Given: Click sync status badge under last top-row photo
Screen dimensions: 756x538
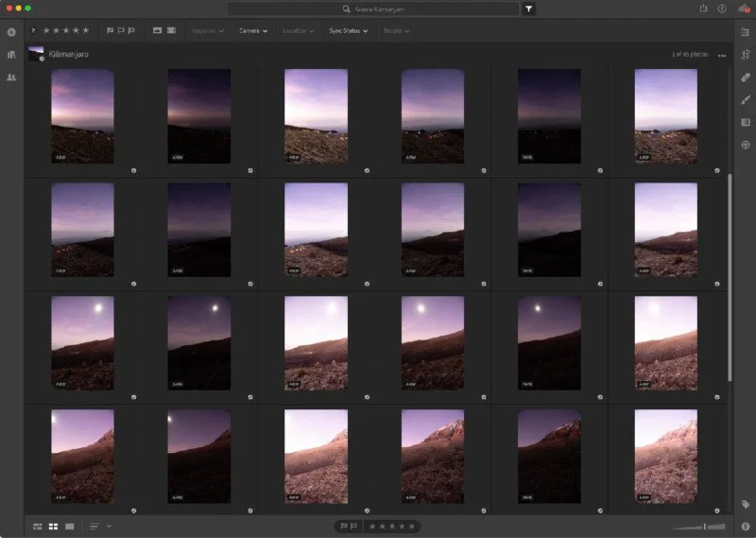Looking at the screenshot, I should (717, 170).
